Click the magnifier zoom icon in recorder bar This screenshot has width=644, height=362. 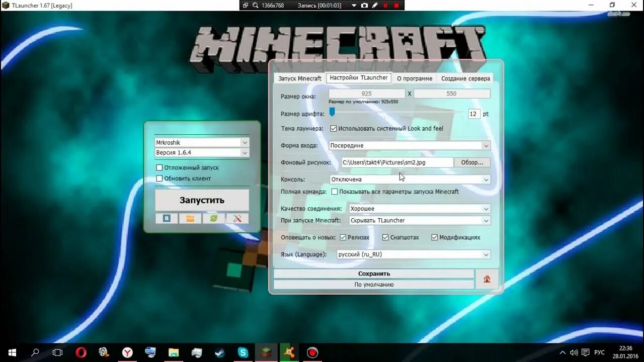pos(256,5)
